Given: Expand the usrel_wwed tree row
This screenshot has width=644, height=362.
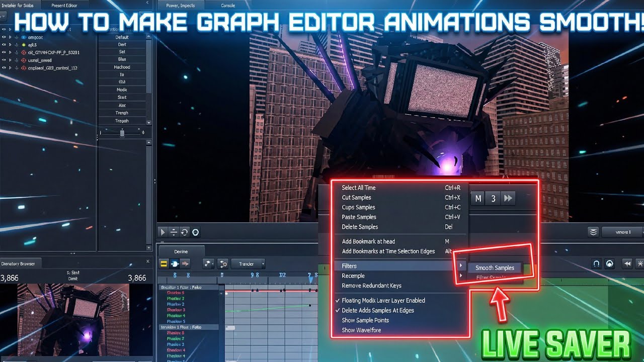Looking at the screenshot, I should click(10, 60).
